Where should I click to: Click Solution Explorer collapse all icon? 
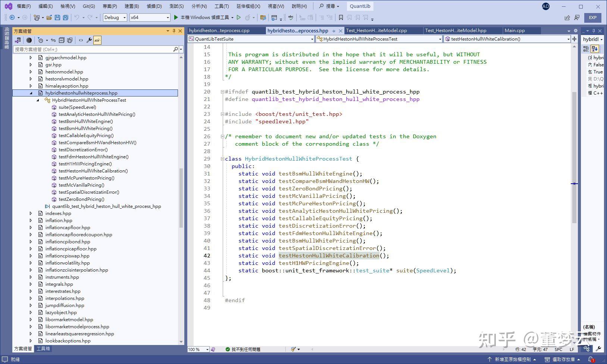pyautogui.click(x=62, y=40)
